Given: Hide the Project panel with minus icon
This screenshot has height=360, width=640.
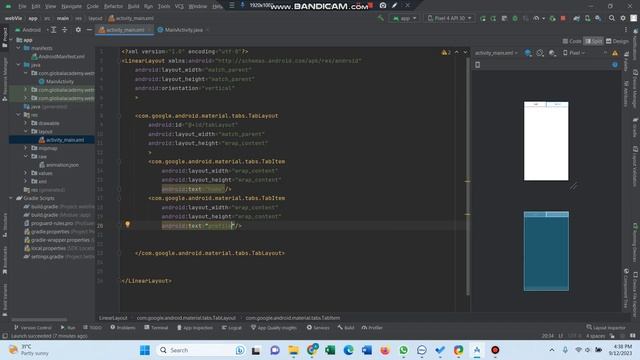Looking at the screenshot, I should [89, 30].
